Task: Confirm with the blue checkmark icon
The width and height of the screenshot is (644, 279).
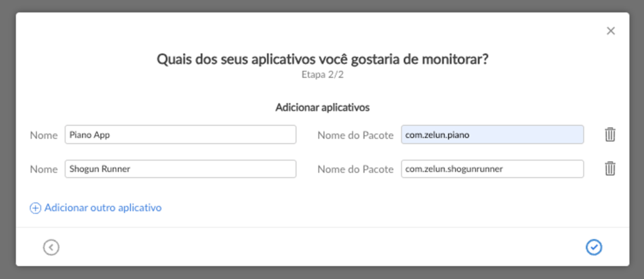Action: coord(593,248)
